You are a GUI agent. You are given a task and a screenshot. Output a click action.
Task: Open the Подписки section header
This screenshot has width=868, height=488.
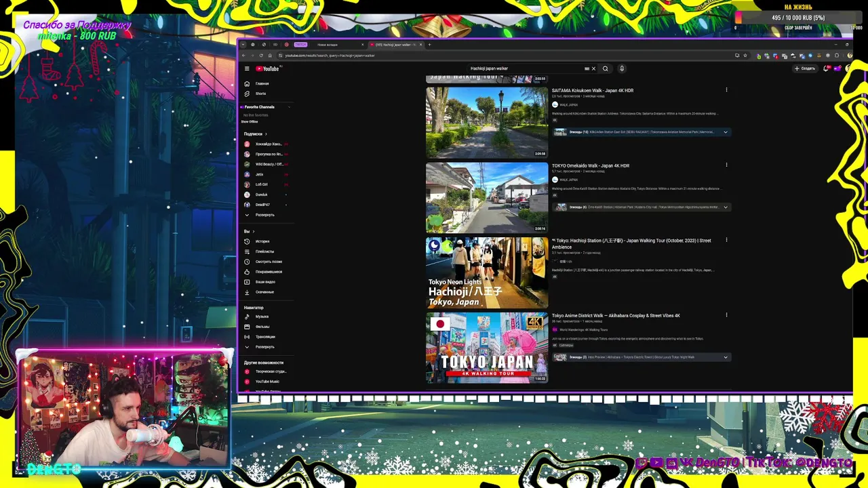(x=255, y=134)
